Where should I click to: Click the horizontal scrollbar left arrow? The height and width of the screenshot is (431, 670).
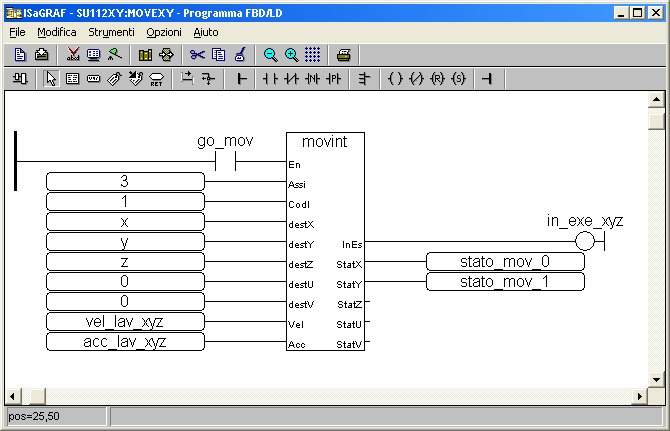[13, 396]
